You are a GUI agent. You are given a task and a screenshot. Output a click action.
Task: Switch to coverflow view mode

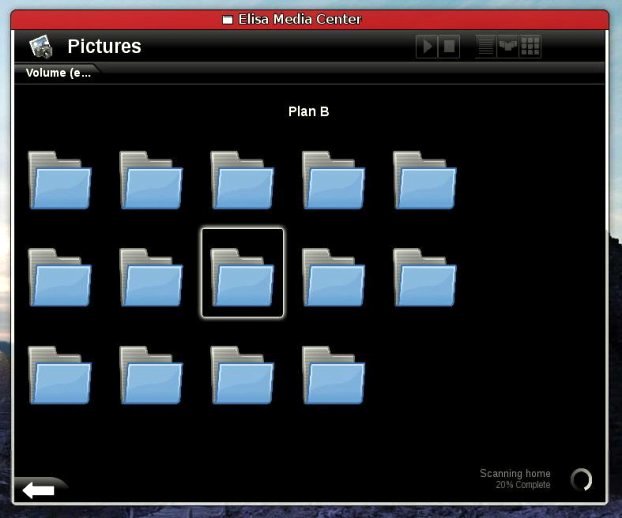(x=508, y=46)
